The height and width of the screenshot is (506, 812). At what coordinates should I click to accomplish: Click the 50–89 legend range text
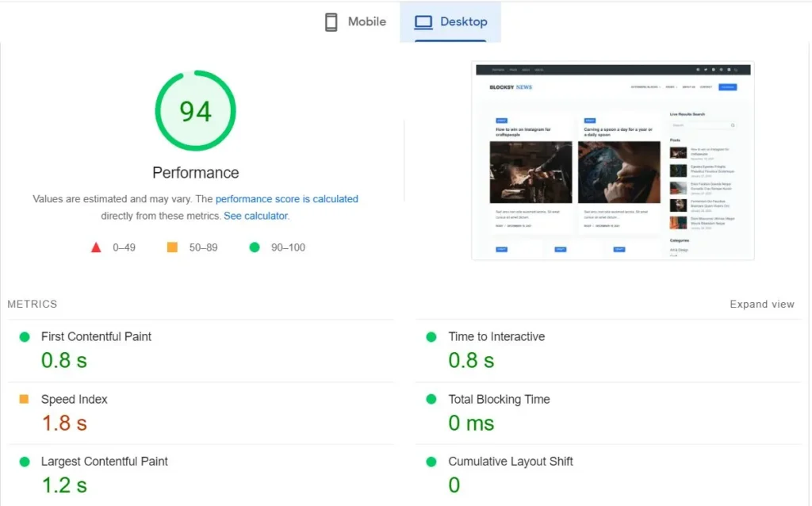click(x=204, y=247)
